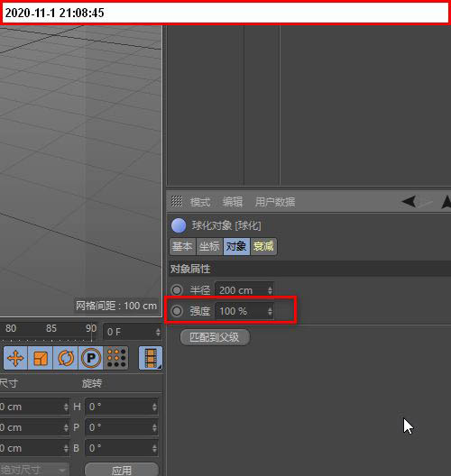Click the size stepper beside B
The width and height of the screenshot is (451, 476).
pyautogui.click(x=66, y=448)
